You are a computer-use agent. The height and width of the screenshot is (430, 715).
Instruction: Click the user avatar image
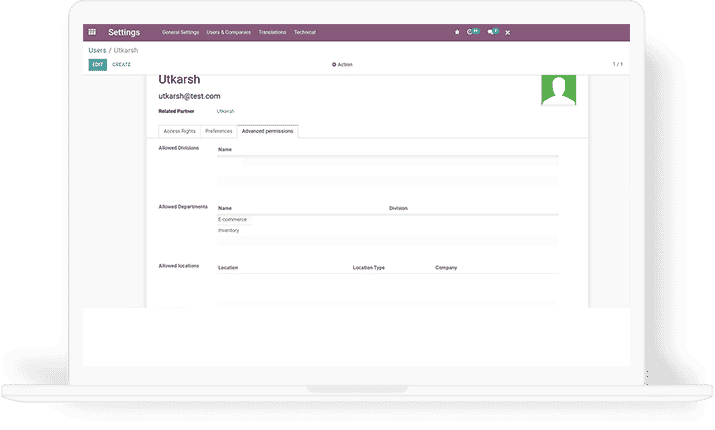(x=559, y=90)
